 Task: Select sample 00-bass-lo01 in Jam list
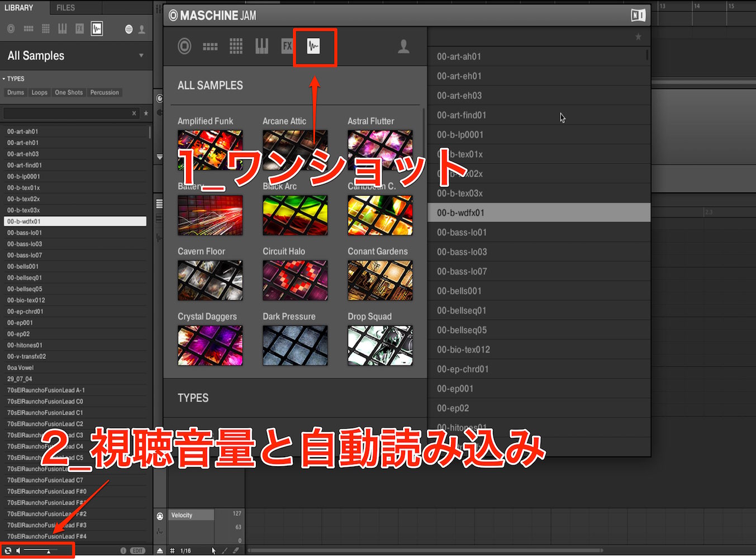coord(539,232)
